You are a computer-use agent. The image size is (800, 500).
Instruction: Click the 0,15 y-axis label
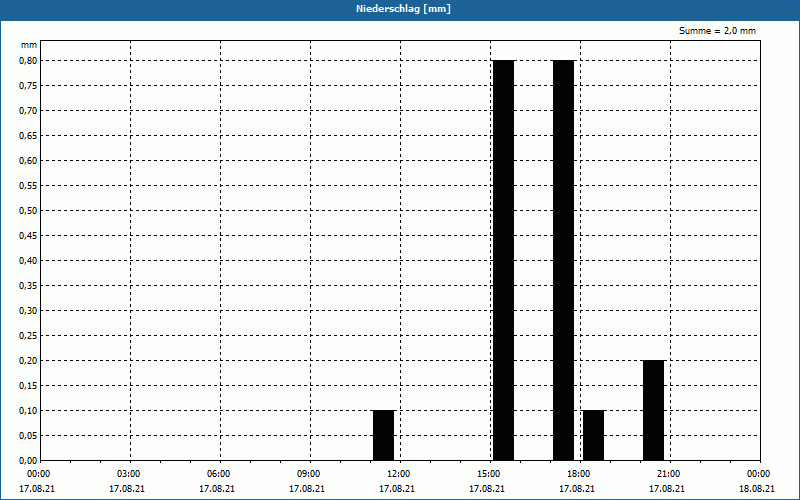point(28,386)
